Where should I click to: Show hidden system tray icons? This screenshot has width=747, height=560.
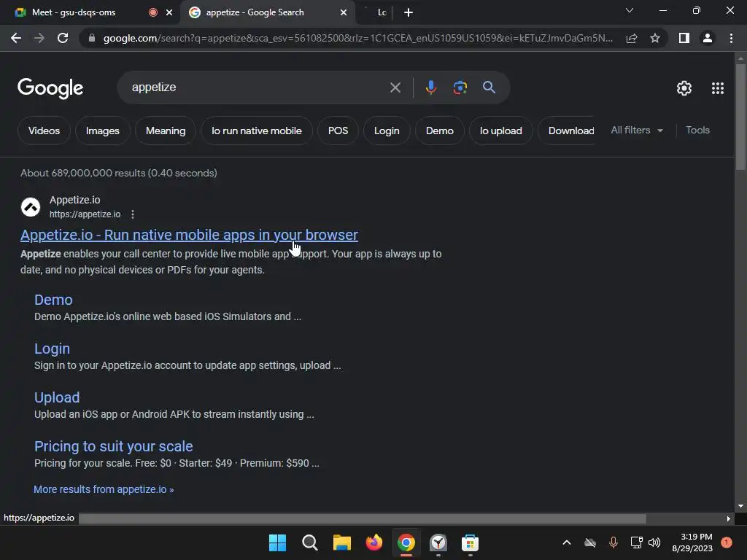click(566, 542)
